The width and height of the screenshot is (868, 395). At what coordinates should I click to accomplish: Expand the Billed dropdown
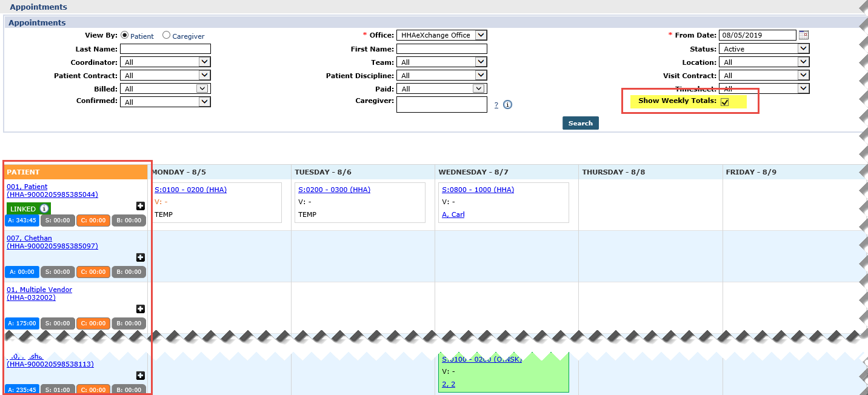(x=165, y=88)
